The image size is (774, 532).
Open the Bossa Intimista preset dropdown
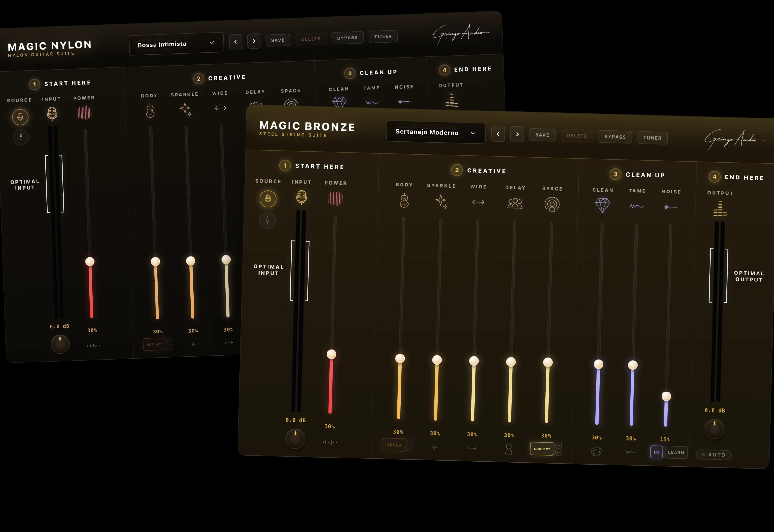(176, 44)
